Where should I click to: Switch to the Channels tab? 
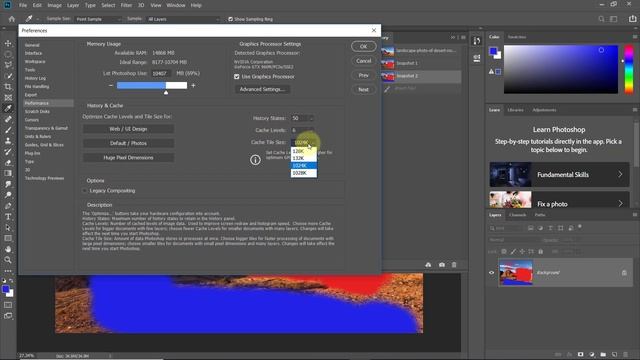(x=518, y=215)
